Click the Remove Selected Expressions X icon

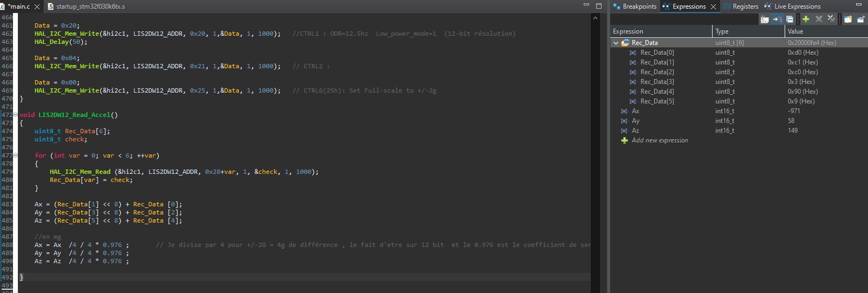point(819,19)
